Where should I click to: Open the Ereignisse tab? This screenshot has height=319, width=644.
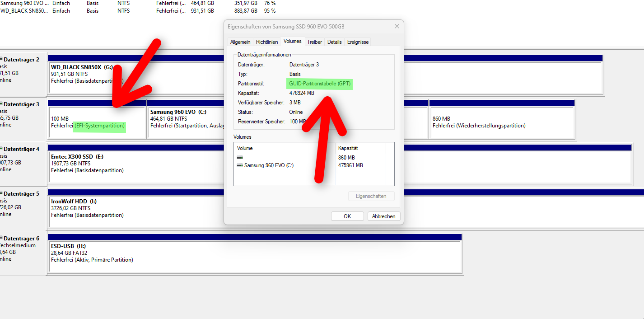(358, 42)
